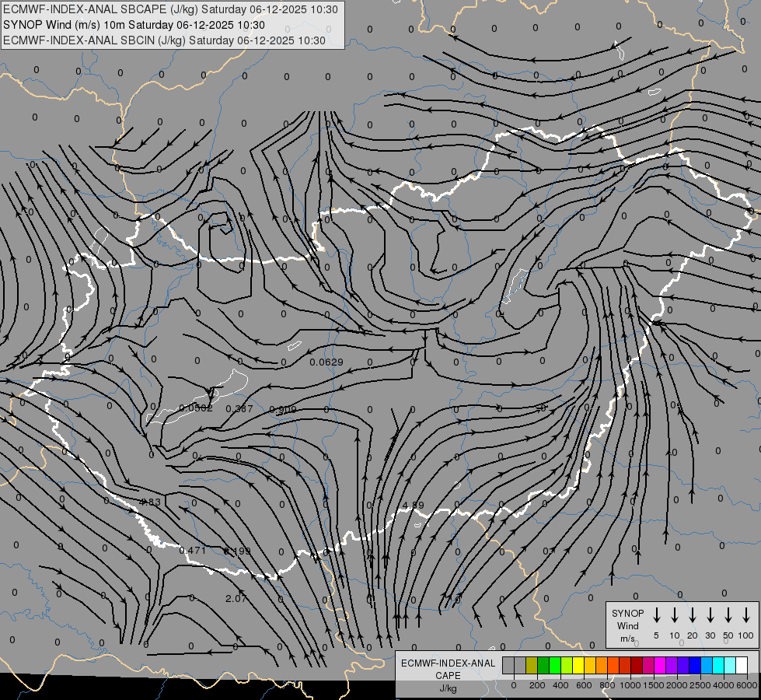This screenshot has height=700, width=761.
Task: Click the J/kg unit label in legend
Action: (448, 688)
